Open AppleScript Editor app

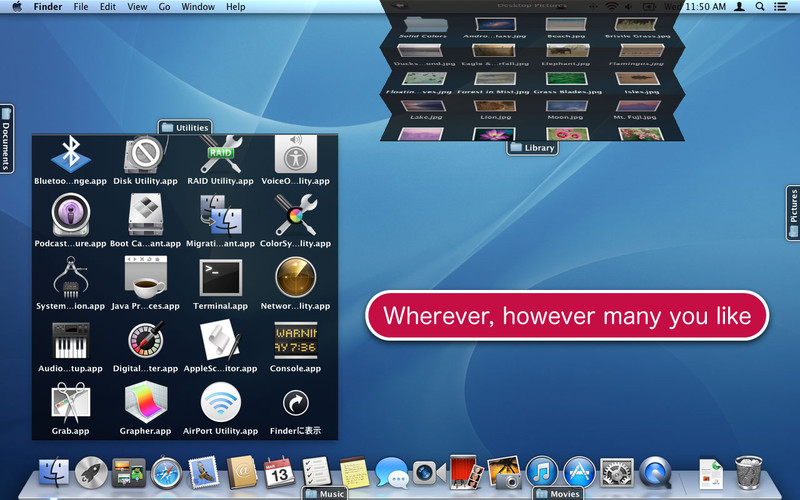click(220, 340)
